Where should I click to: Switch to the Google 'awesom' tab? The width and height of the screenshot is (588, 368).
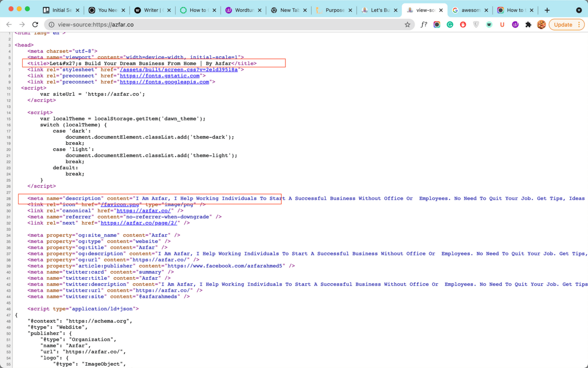tap(470, 10)
